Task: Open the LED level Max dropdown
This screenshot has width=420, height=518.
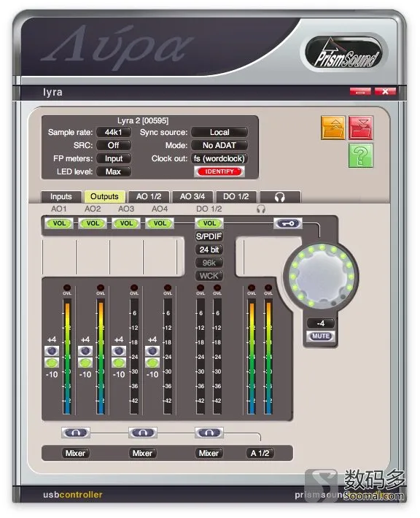Action: coord(114,171)
